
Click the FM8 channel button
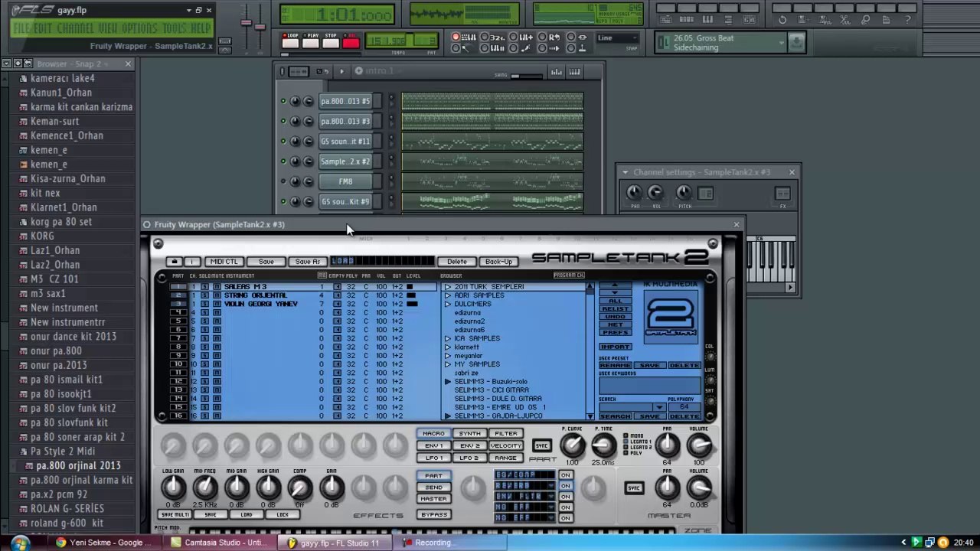(345, 181)
